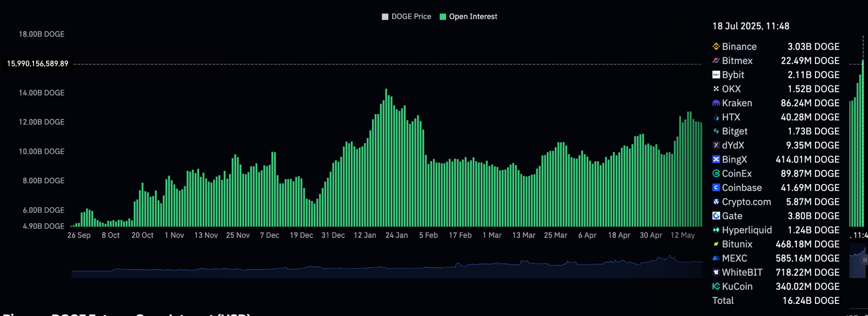Image resolution: width=868 pixels, height=316 pixels.
Task: Click the 17 Feb date label
Action: point(460,235)
